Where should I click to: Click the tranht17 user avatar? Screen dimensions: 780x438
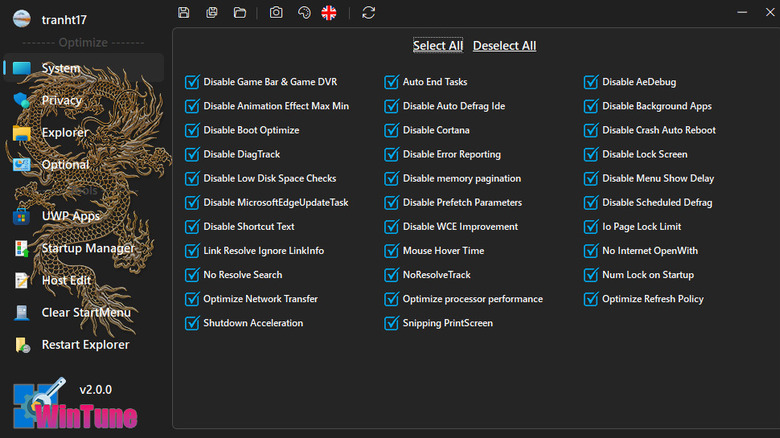(x=21, y=19)
